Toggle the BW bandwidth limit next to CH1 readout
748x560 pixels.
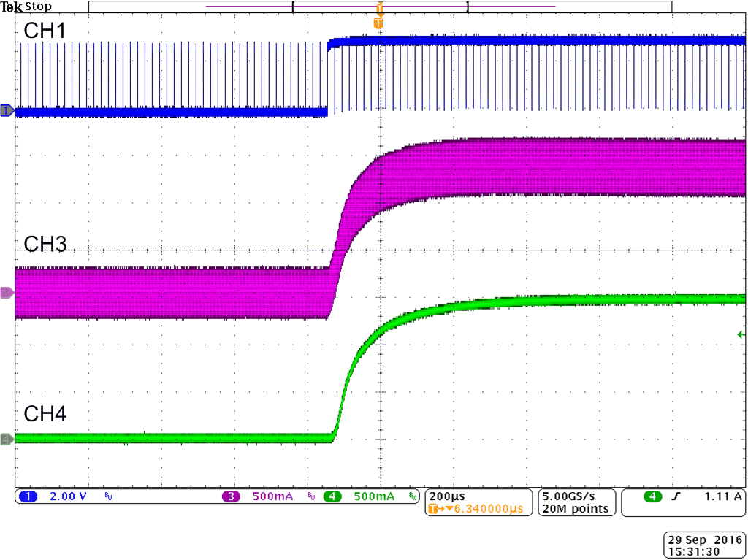click(107, 496)
